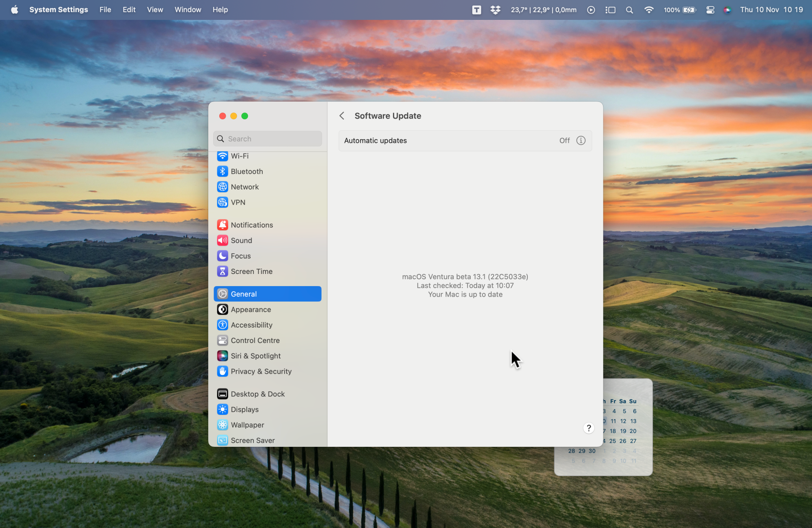Open Spotlight search in menu bar
This screenshot has width=812, height=528.
pos(629,10)
